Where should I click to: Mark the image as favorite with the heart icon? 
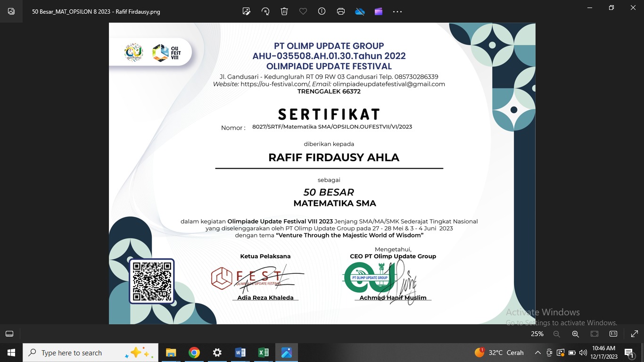[x=303, y=11]
